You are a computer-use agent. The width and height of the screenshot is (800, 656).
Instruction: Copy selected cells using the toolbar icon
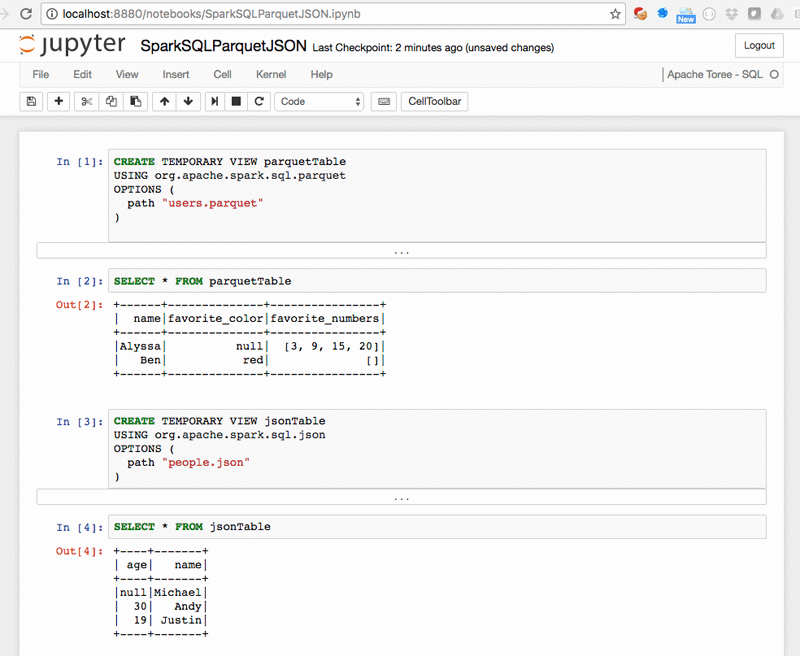point(111,101)
